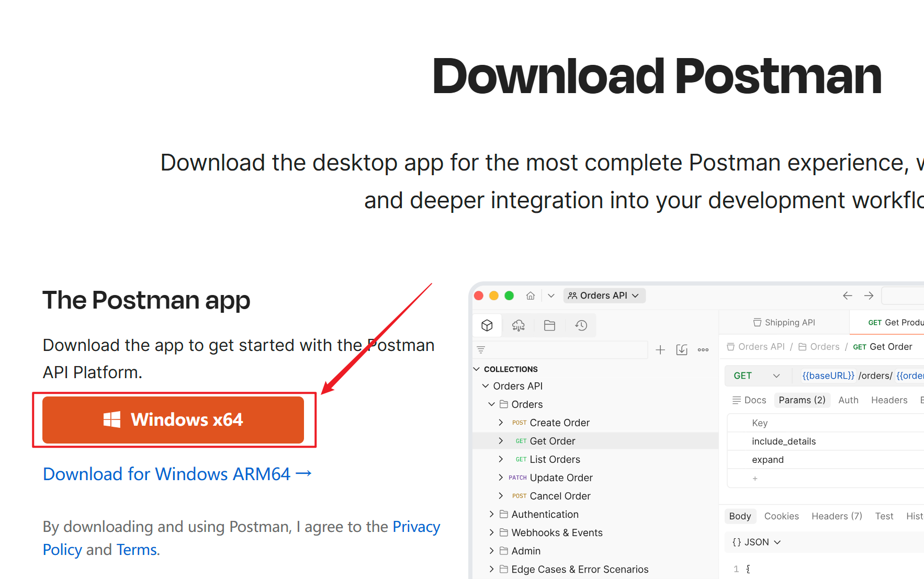Expand the List Orders request chevron
Image resolution: width=924 pixels, height=579 pixels.
coord(501,459)
